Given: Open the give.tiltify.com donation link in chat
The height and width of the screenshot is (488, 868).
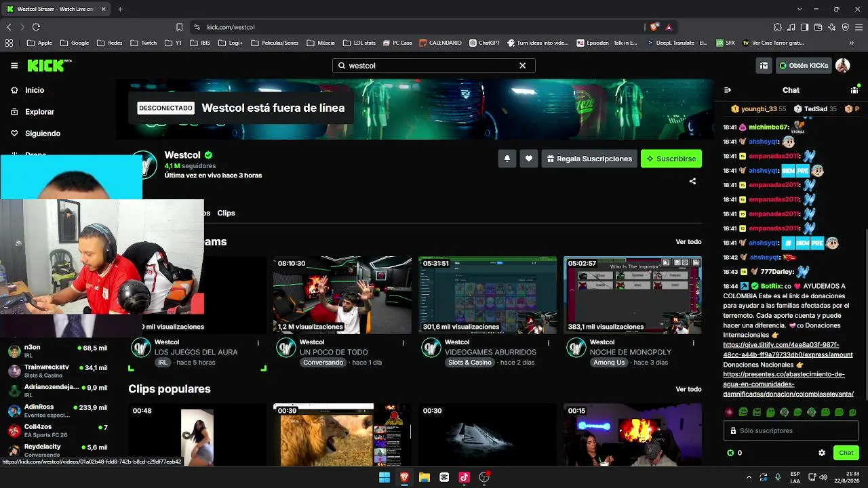Looking at the screenshot, I should coord(788,350).
